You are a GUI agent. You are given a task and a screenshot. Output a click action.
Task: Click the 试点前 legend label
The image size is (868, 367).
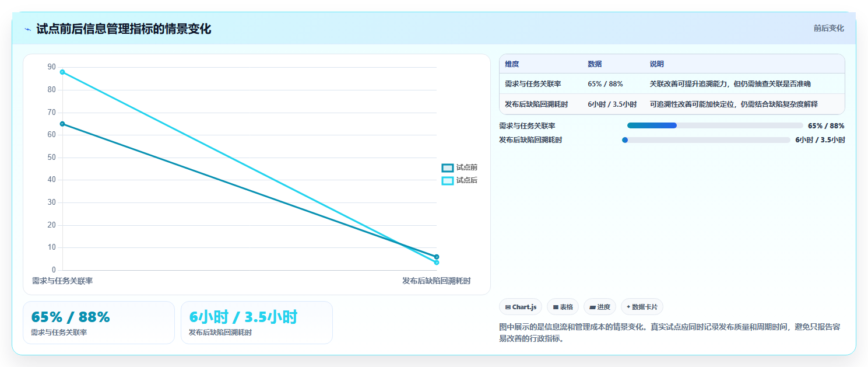tap(467, 167)
